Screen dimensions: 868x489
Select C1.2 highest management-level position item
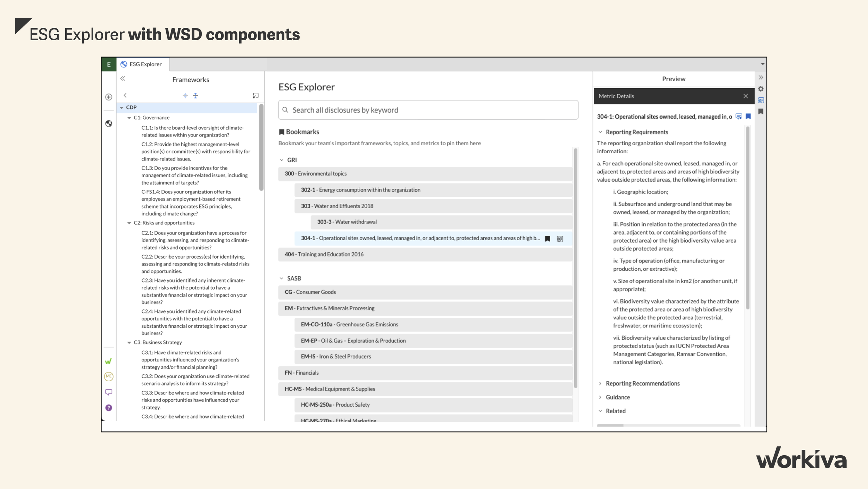click(195, 152)
